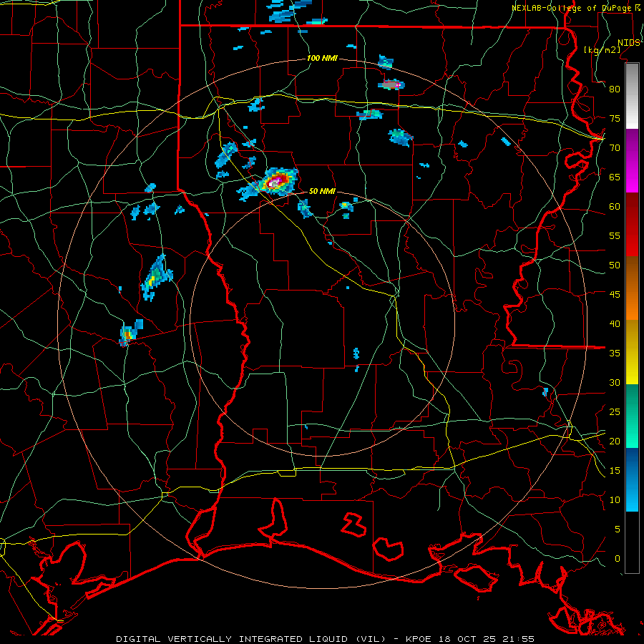Screen dimensions: 644x644
Task: Select the 0 value on the scale
Action: click(x=618, y=559)
